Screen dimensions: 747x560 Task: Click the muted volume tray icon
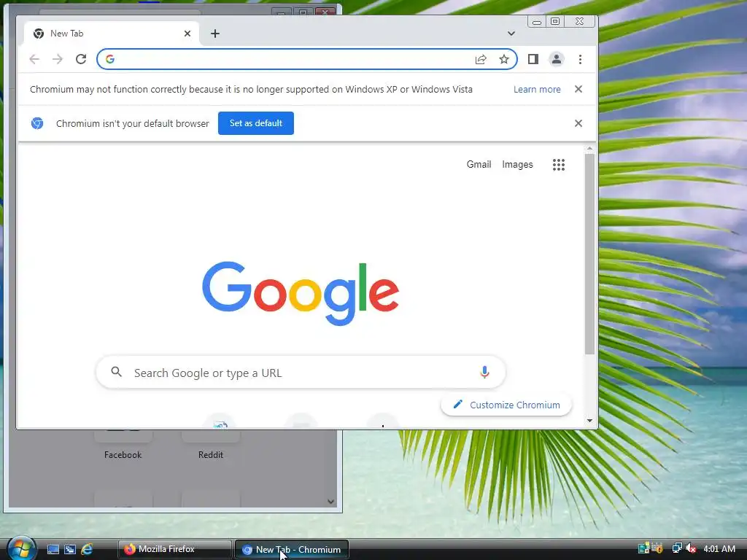691,548
